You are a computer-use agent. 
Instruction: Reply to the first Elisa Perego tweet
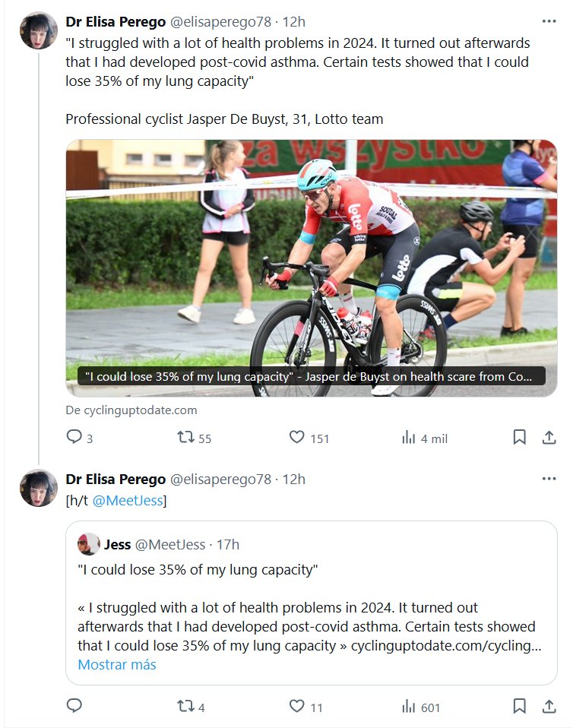(74, 437)
